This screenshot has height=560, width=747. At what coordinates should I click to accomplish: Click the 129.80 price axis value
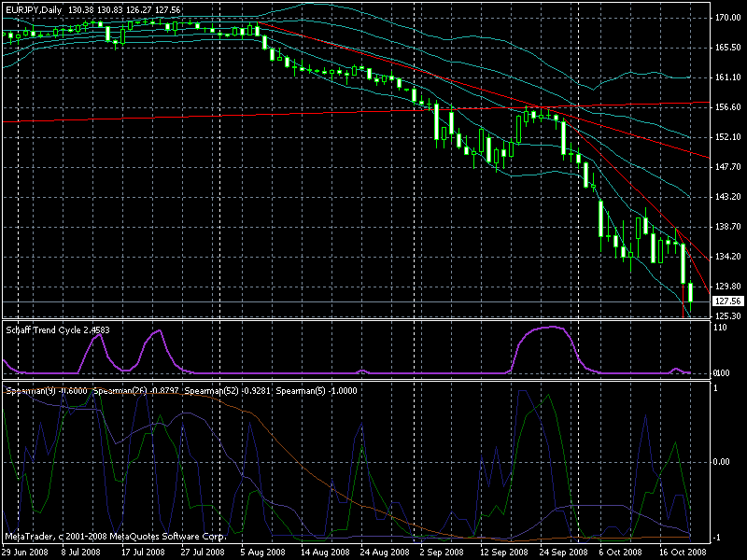pos(728,287)
